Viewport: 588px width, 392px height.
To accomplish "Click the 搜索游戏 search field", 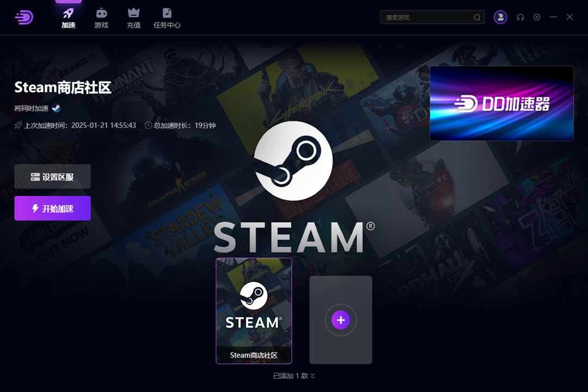I will tap(432, 17).
